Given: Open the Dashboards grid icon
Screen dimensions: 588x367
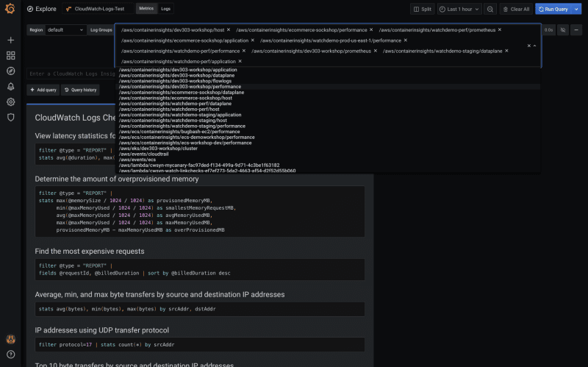Looking at the screenshot, I should [x=10, y=56].
